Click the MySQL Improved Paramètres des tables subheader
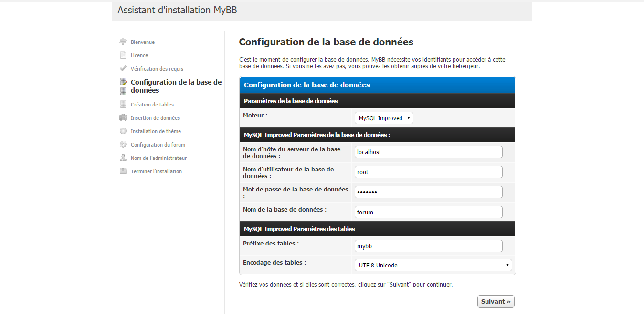The height and width of the screenshot is (319, 644). click(299, 229)
